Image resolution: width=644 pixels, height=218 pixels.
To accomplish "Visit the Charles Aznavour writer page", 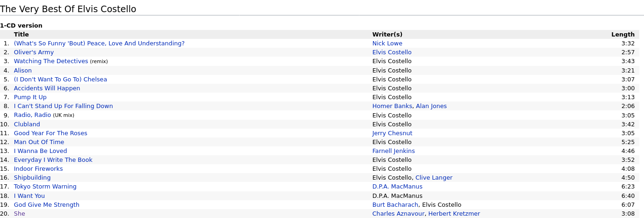I will click(399, 214).
